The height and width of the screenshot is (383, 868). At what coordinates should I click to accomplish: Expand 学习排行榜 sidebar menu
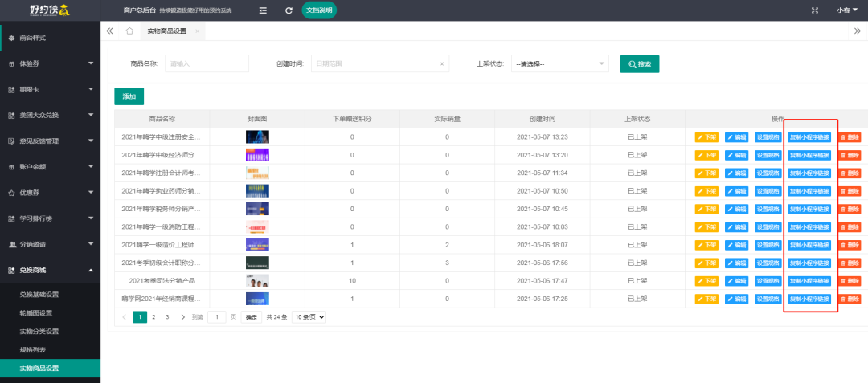51,218
